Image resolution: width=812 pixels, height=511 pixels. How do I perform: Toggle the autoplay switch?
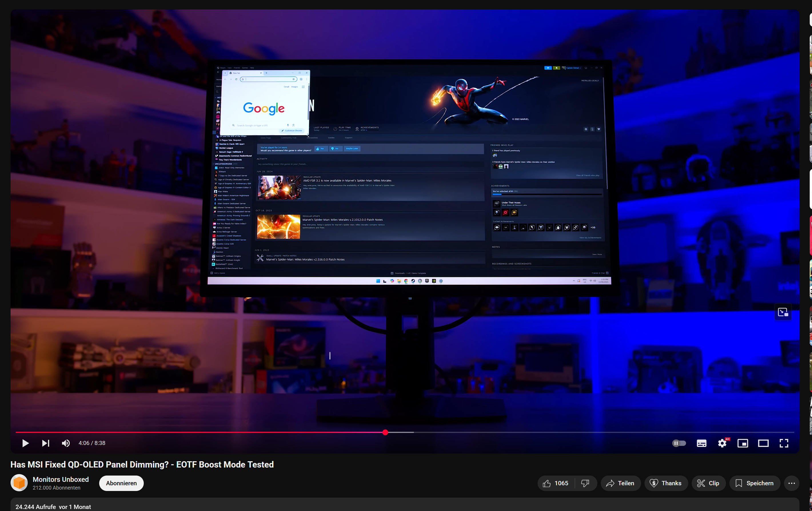(x=679, y=443)
